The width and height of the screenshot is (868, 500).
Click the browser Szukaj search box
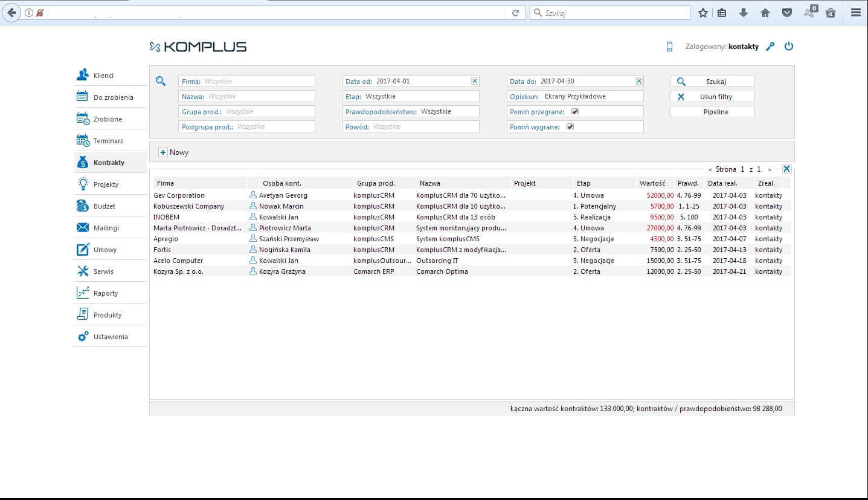click(x=610, y=13)
